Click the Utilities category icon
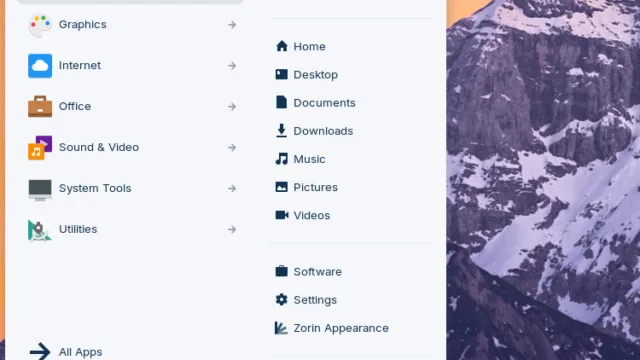This screenshot has height=360, width=640. click(40, 230)
